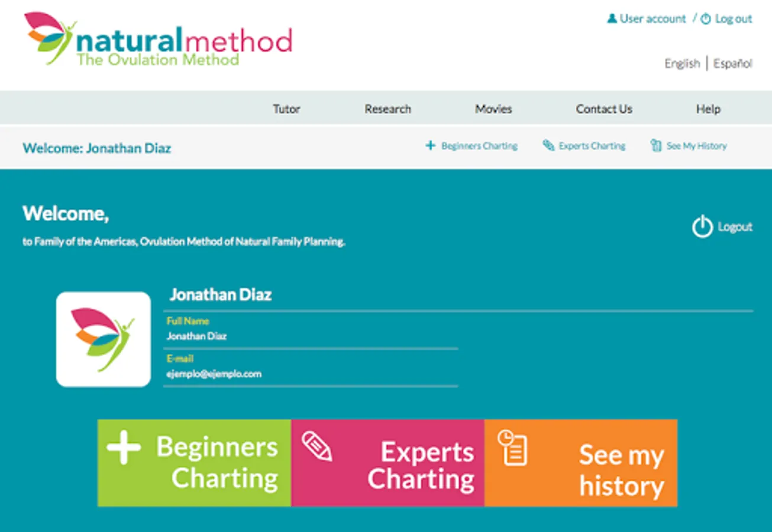The width and height of the screenshot is (772, 532).
Task: Click the large power icon beside Logout
Action: click(x=702, y=227)
